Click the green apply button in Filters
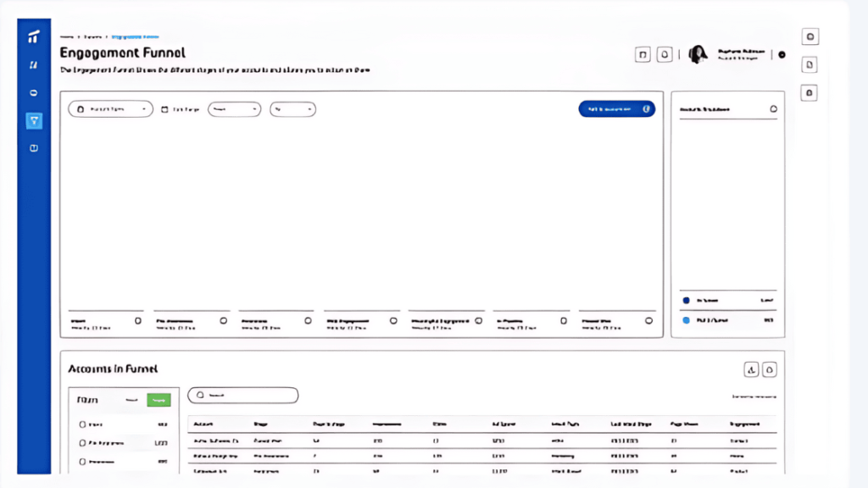Screen dimensions: 868x488 coord(158,399)
